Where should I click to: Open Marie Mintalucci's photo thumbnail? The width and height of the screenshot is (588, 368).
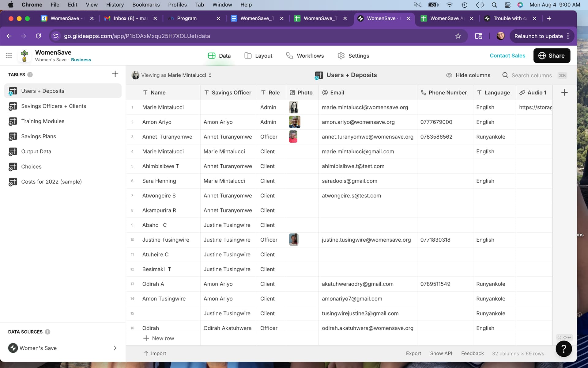[294, 107]
